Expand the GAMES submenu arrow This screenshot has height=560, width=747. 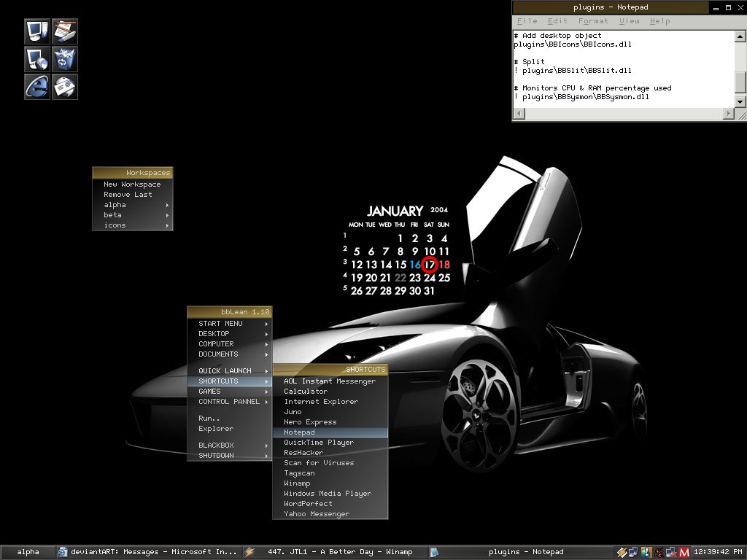(267, 392)
